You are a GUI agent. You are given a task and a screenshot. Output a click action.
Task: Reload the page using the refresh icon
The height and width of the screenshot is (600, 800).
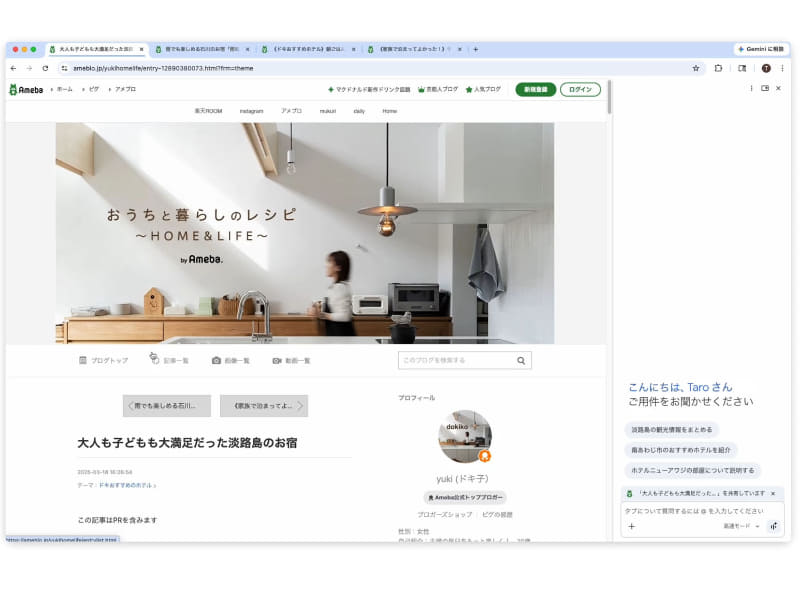[47, 68]
